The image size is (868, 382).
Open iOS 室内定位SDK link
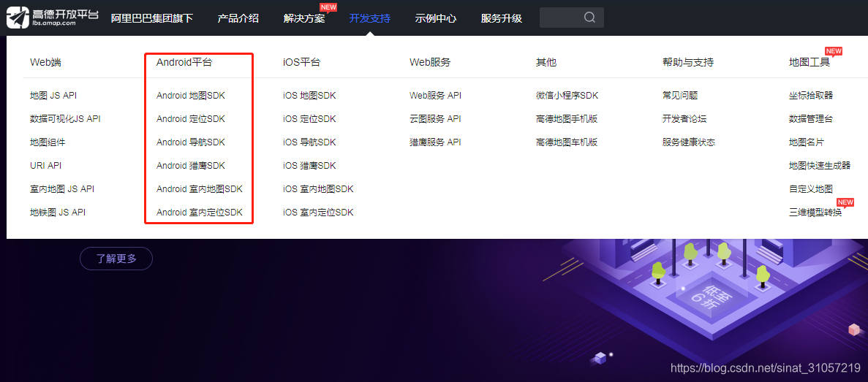click(318, 212)
